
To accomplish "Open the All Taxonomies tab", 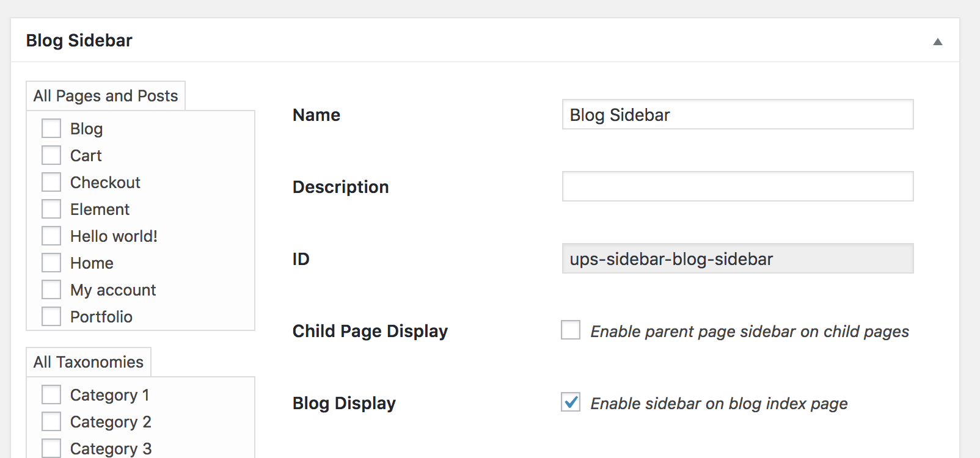I will point(89,362).
